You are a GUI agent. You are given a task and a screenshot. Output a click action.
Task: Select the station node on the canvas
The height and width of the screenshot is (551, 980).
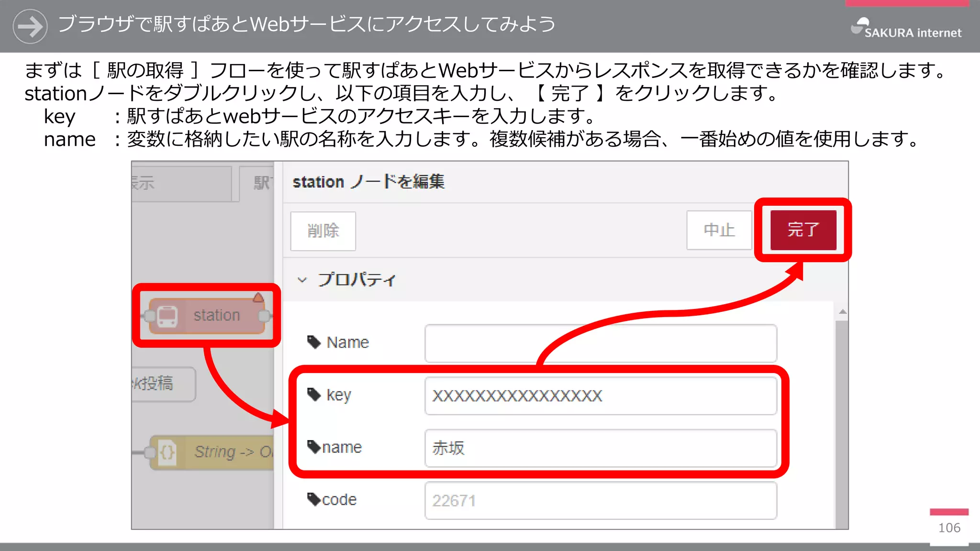tap(207, 316)
